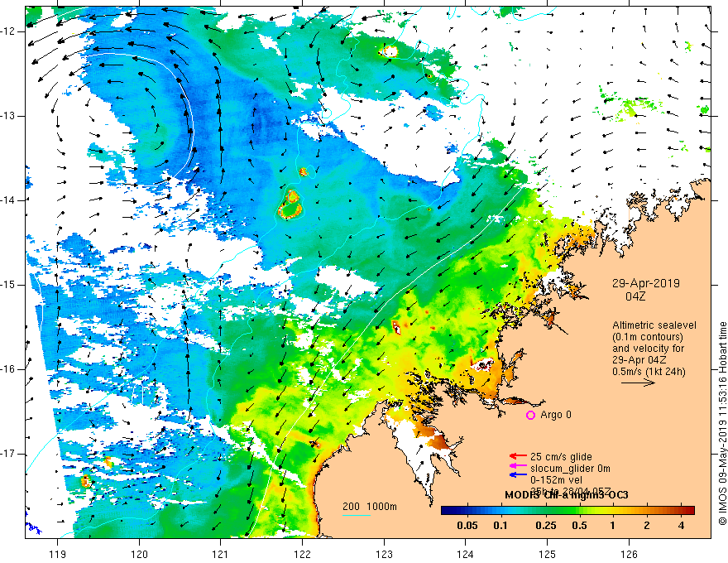The image size is (728, 563).
Task: Click the red 25 cm/s glide arrow
Action: pos(518,457)
